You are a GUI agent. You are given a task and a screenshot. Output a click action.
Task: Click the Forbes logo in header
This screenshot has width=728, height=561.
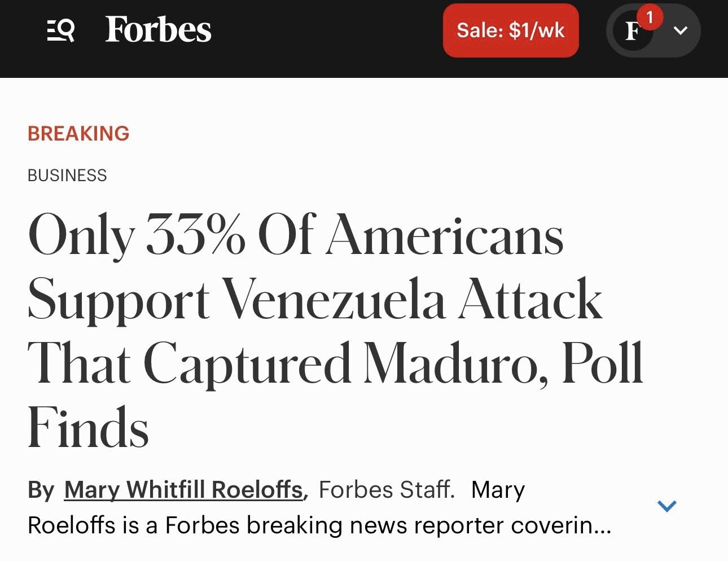pyautogui.click(x=158, y=29)
